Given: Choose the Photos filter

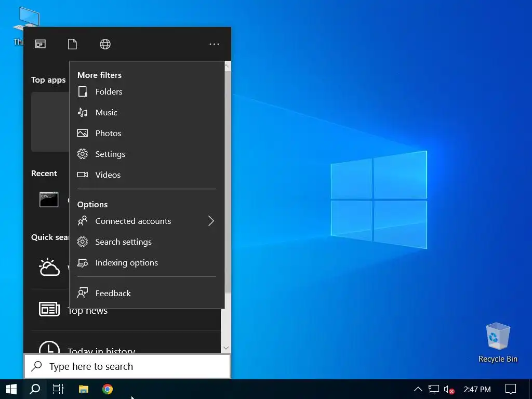Looking at the screenshot, I should [x=147, y=133].
